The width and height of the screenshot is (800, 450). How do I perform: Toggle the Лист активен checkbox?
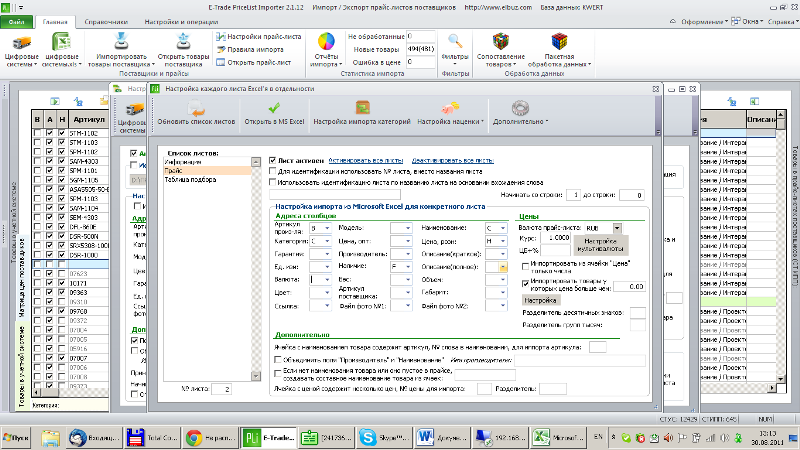pos(272,160)
